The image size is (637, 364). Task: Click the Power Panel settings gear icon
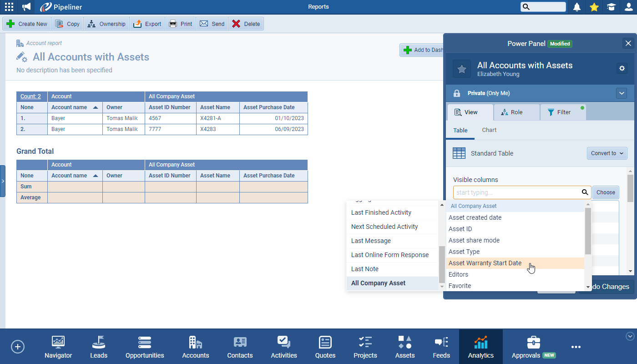click(622, 68)
